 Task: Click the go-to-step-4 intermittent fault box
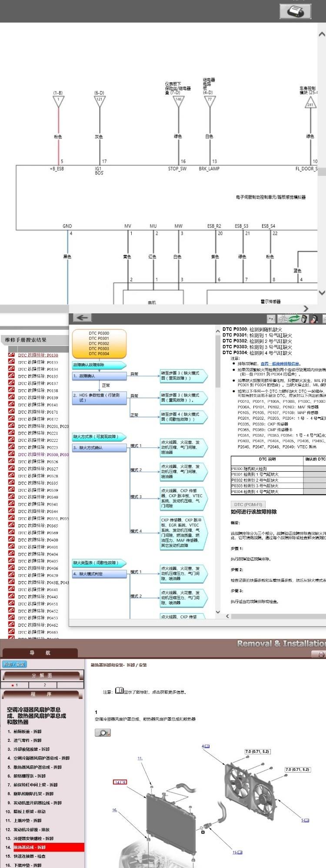point(183,417)
